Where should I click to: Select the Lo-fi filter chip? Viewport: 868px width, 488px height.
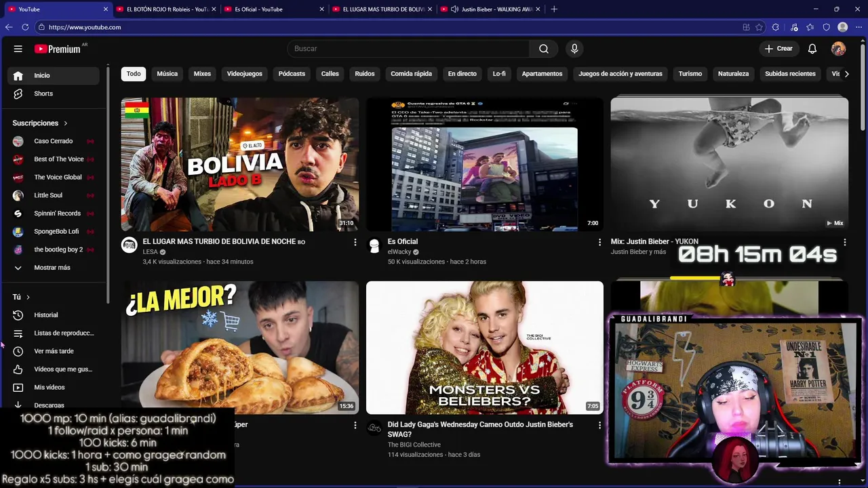coord(499,74)
